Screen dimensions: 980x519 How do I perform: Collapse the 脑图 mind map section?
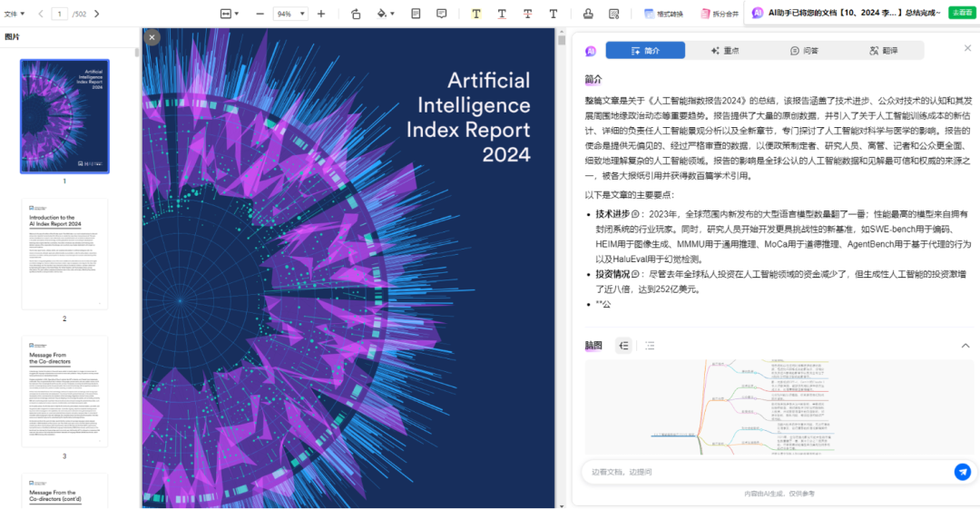pos(965,345)
